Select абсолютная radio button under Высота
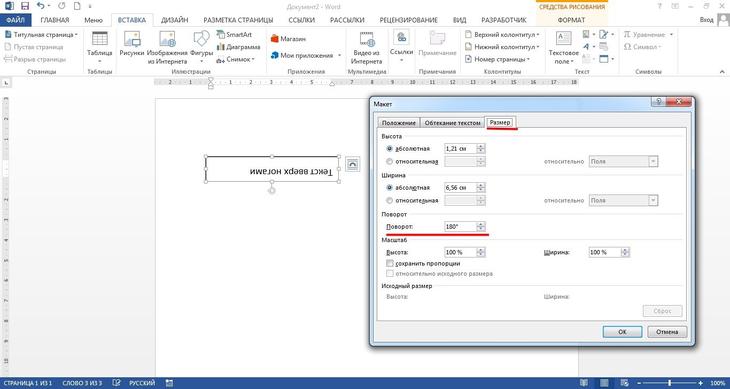Viewport: 730px width, 389px height. (390, 149)
